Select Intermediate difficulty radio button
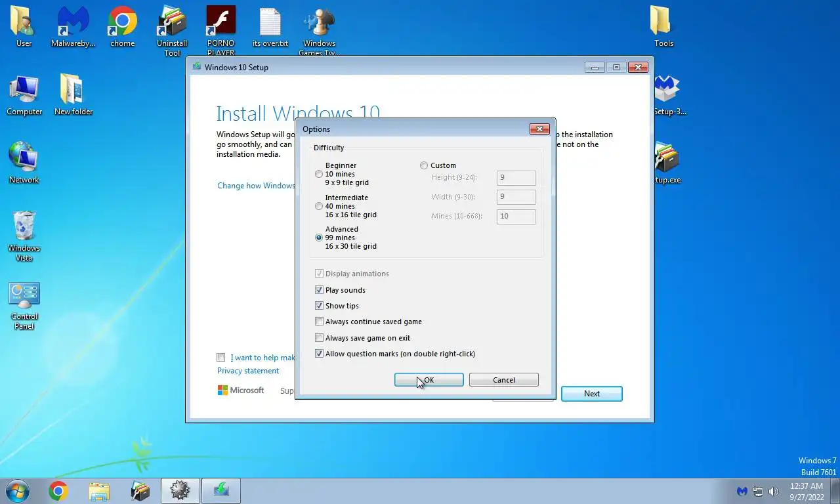The image size is (840, 504). (x=319, y=206)
